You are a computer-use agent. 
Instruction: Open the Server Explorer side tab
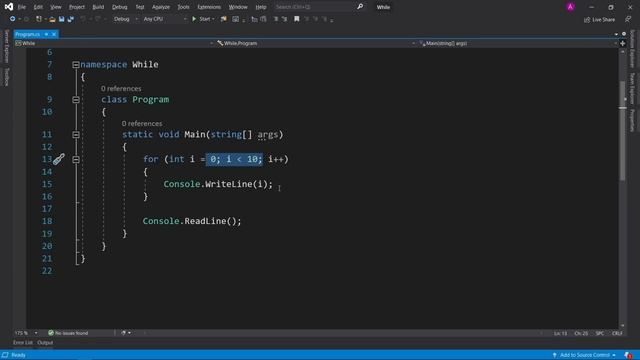(x=6, y=47)
